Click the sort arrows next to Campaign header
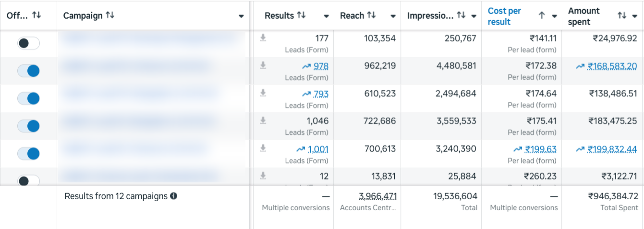Screen dimensions: 644x229 (x=110, y=15)
